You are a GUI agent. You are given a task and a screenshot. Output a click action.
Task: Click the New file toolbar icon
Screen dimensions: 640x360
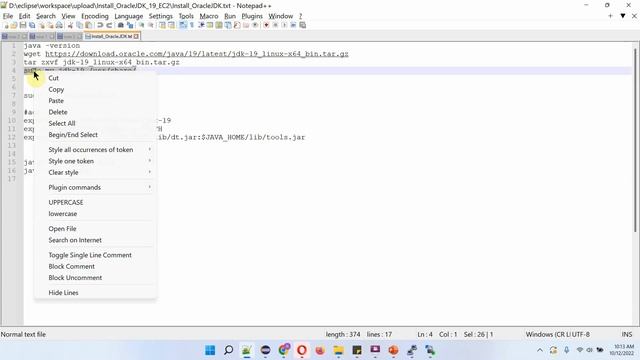coord(6,25)
